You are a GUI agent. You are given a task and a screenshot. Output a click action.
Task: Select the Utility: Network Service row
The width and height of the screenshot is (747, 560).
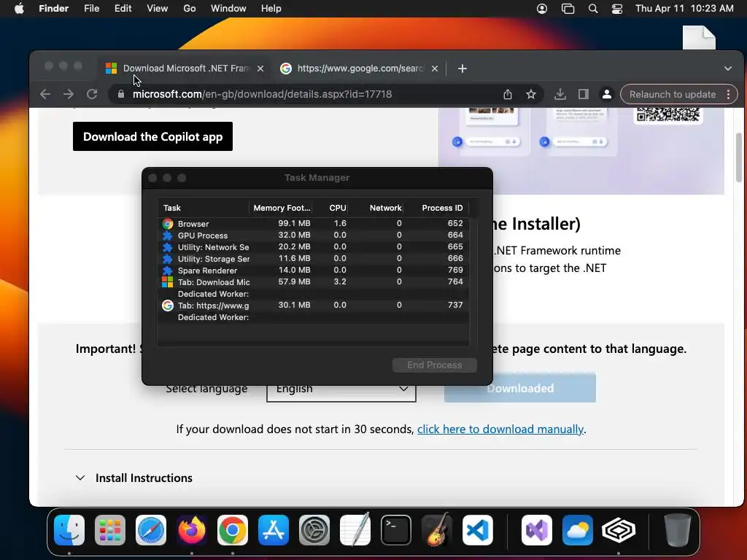click(314, 246)
